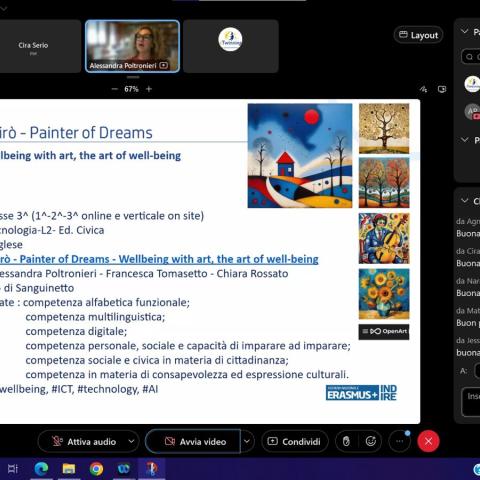480x480 pixels.
Task: Click the hashtags line '#ICT, #technology, #AI'
Action: pos(105,389)
